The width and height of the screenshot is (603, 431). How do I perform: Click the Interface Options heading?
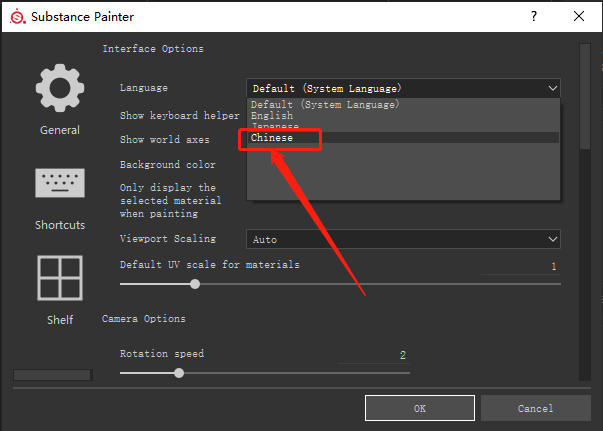pyautogui.click(x=153, y=49)
